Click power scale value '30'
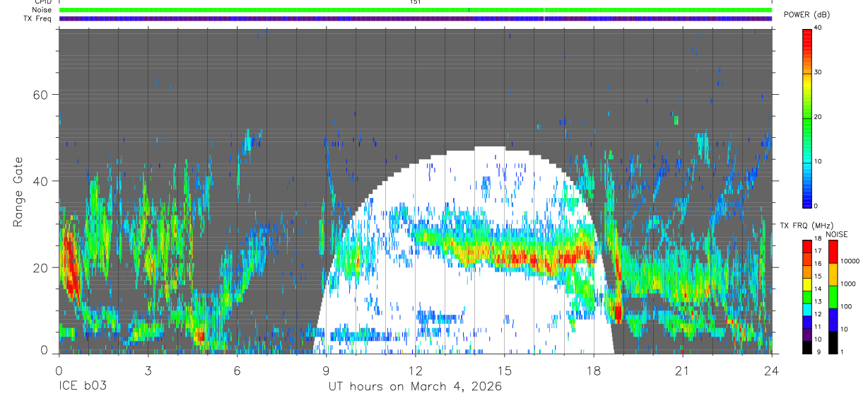The image size is (868, 401). 818,73
